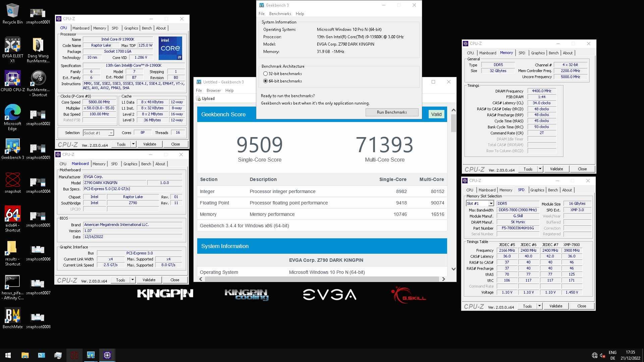Open the red snapshot desktop icon

13,183
